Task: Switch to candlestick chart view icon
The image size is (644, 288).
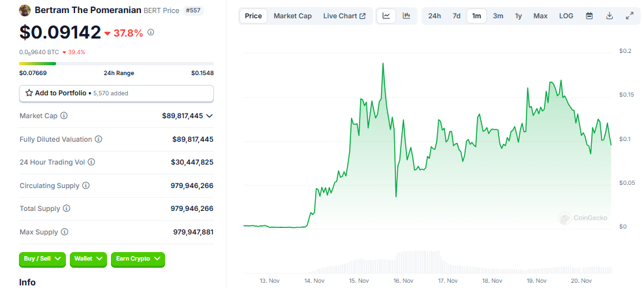Action: (x=406, y=16)
